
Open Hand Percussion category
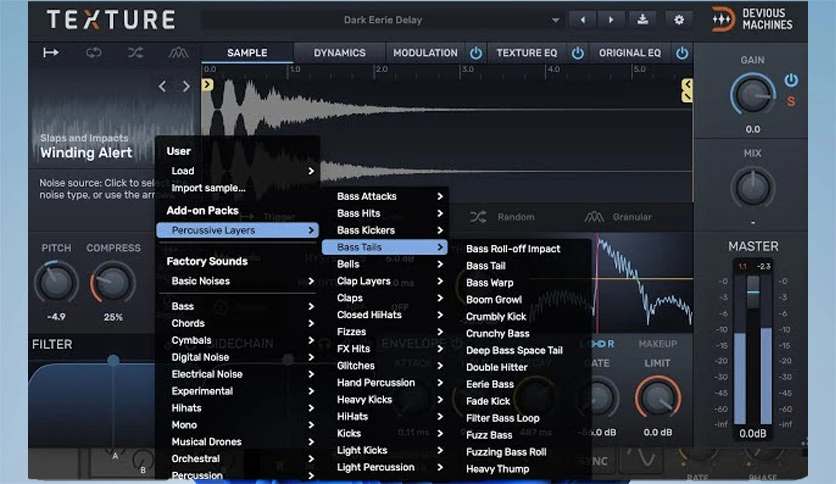384,382
